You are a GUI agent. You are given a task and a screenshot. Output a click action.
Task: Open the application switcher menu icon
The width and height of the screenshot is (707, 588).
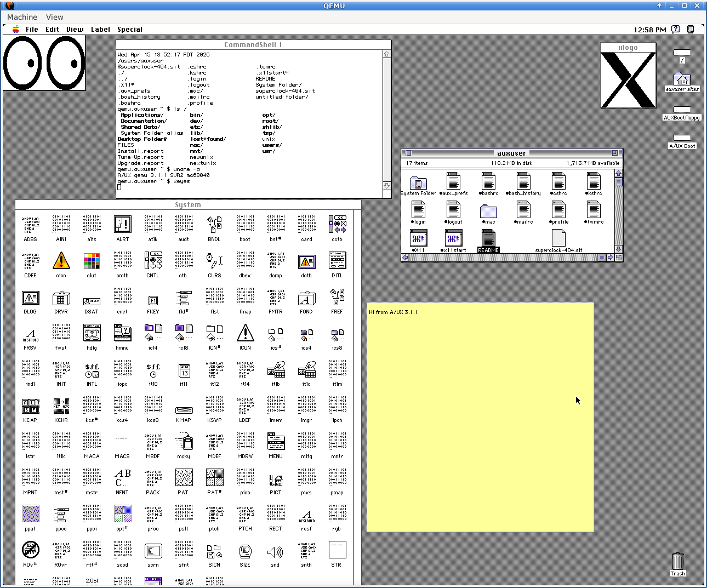[691, 30]
